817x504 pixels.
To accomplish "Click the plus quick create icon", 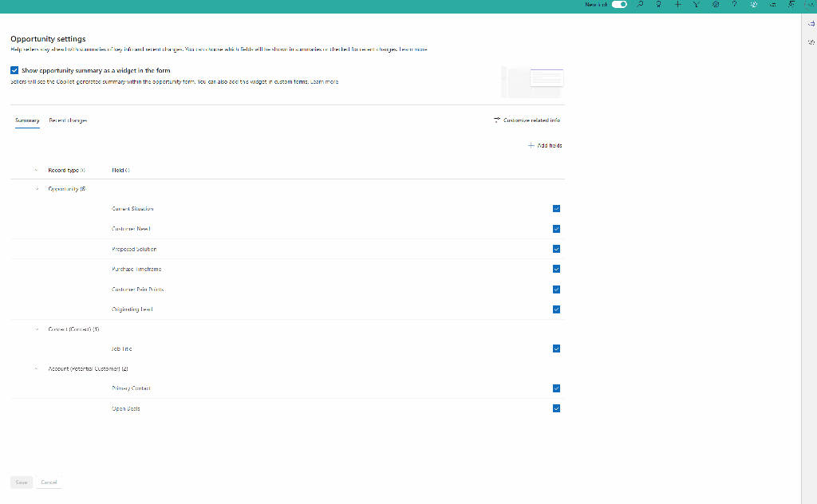I will coord(677,5).
